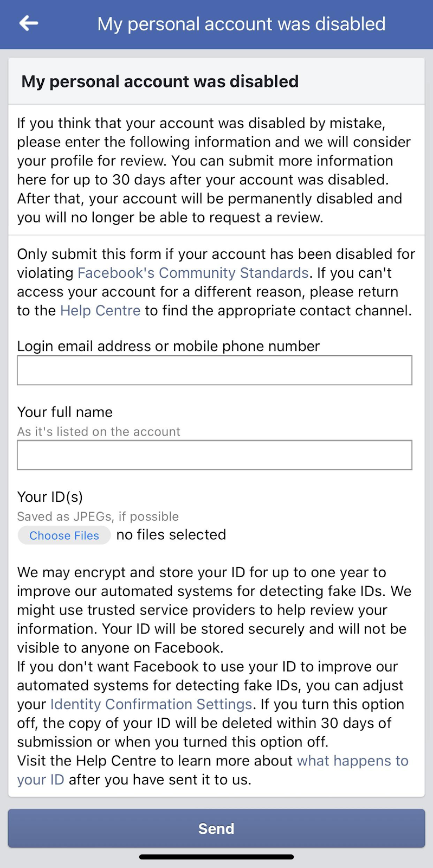
Task: Open Identity Confirmation Settings link
Action: (x=151, y=704)
